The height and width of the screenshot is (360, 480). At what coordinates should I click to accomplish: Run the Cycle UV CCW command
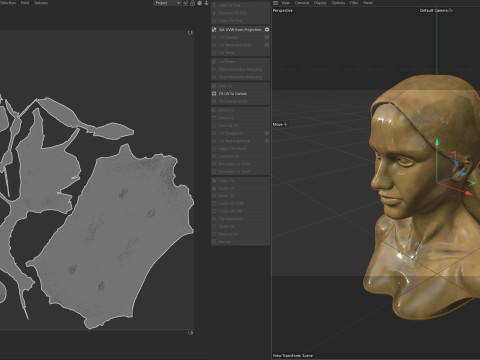241,204
